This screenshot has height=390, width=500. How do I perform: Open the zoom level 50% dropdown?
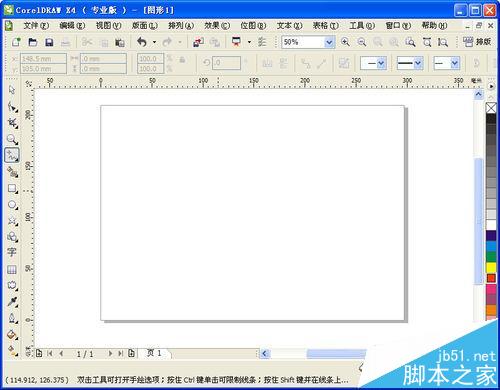329,42
